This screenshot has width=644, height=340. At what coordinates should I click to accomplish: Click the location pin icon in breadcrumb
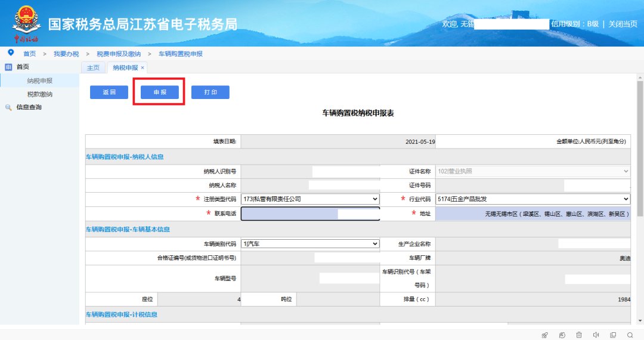11,53
